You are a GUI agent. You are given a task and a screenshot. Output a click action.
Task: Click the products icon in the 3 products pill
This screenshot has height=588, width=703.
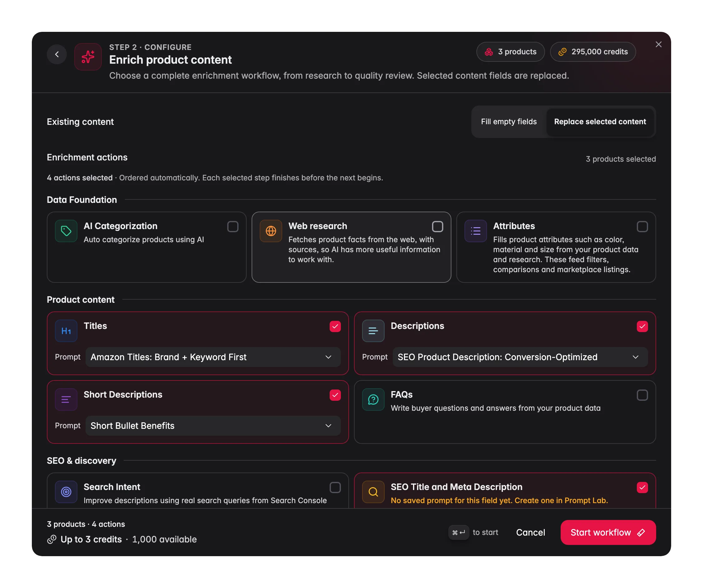[489, 52]
